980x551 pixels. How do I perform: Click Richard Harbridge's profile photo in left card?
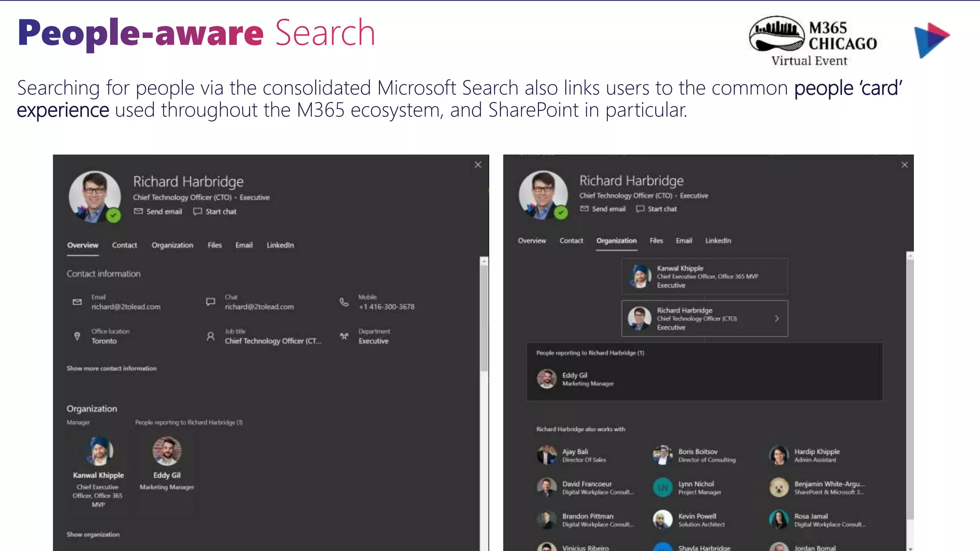[95, 197]
